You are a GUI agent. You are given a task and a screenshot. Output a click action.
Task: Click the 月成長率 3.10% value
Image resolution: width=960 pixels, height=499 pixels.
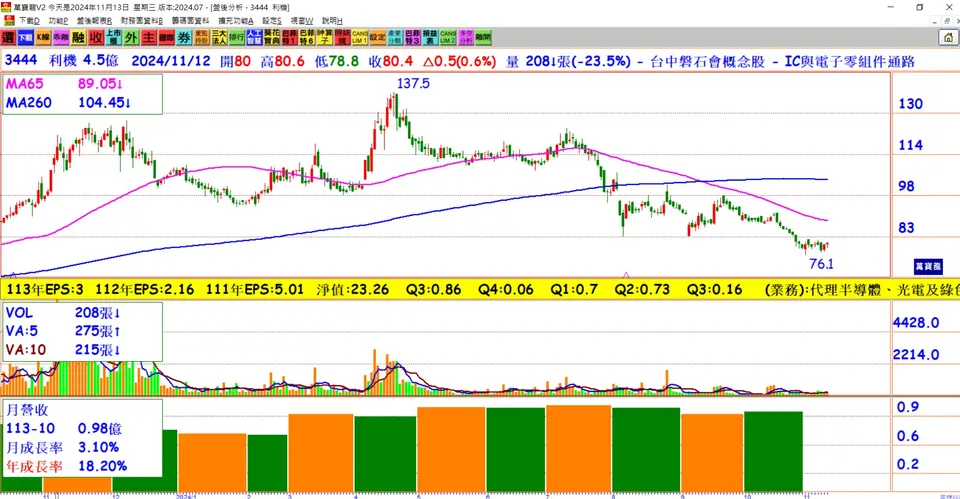click(98, 448)
